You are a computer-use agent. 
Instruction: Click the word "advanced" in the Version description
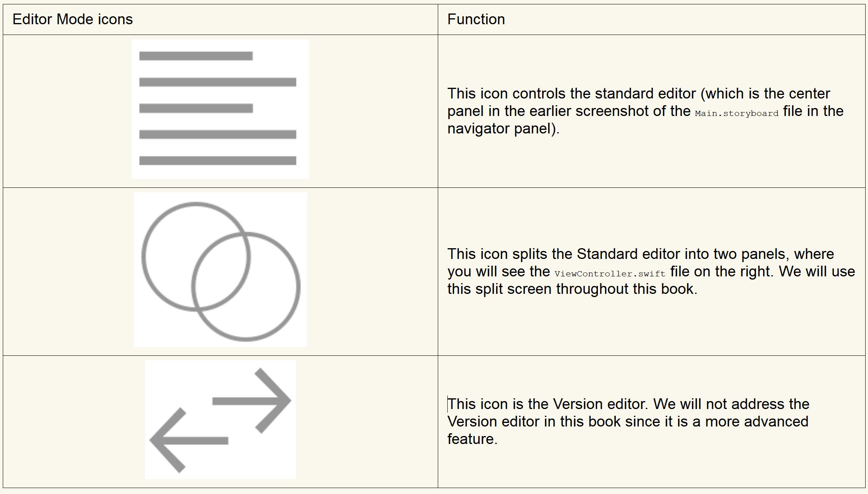pos(776,422)
